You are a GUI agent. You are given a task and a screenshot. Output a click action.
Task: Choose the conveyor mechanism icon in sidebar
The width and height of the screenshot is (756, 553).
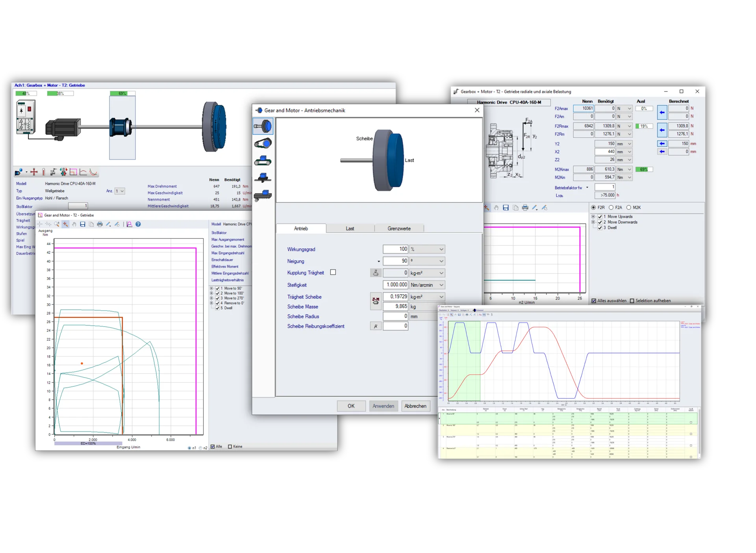[263, 161]
